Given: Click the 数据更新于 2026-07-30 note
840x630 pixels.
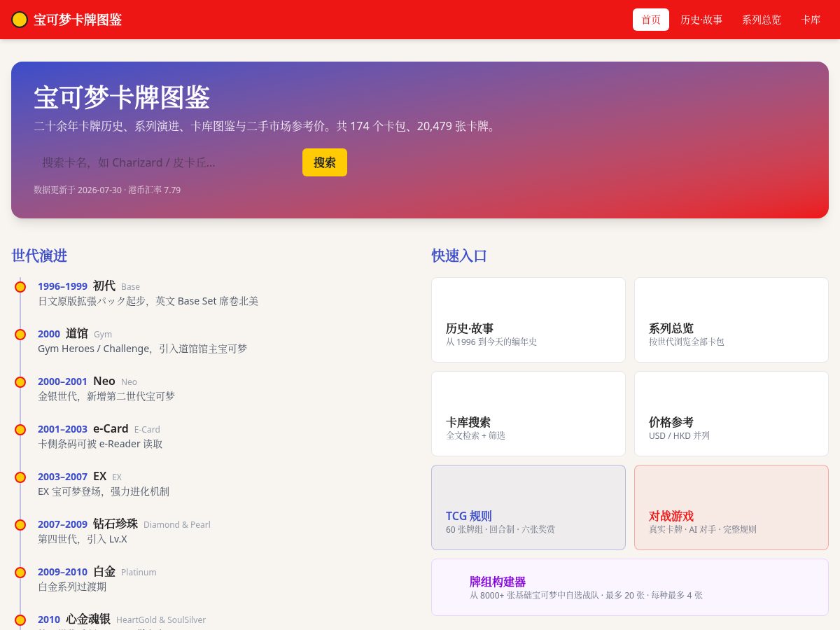Looking at the screenshot, I should (107, 190).
